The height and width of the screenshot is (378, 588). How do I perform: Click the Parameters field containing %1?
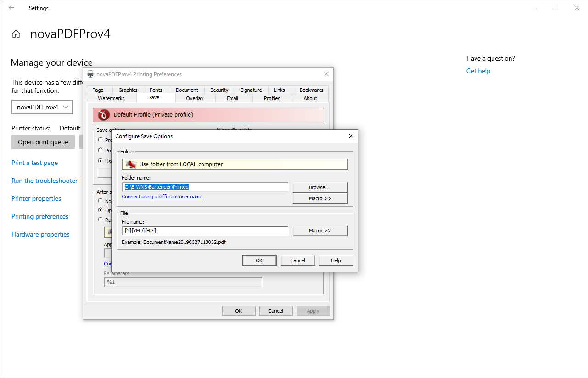coord(183,282)
